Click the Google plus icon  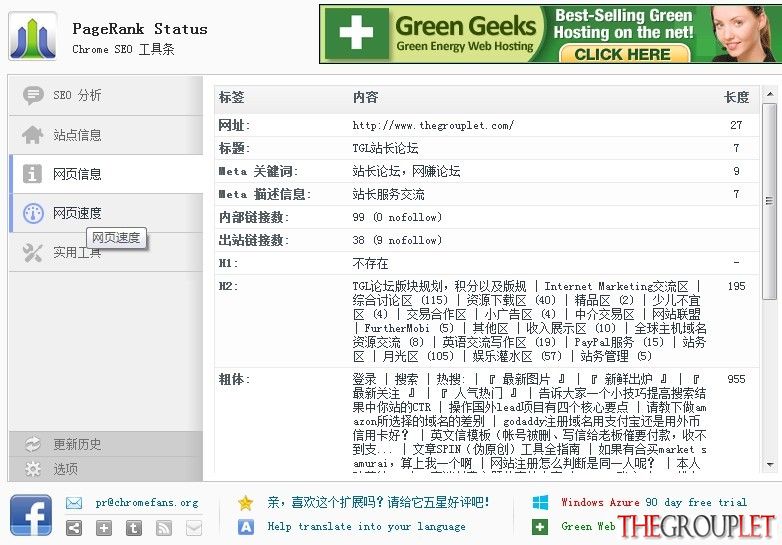[x=104, y=528]
